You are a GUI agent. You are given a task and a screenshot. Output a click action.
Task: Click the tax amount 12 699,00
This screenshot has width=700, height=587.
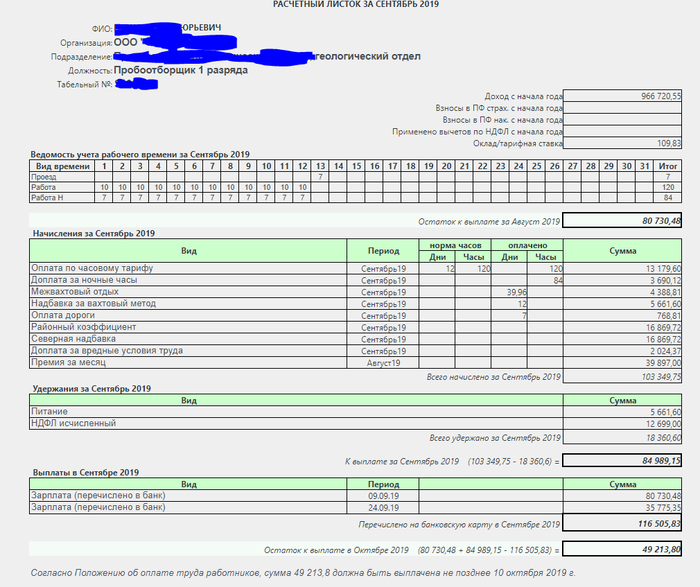coord(663,424)
